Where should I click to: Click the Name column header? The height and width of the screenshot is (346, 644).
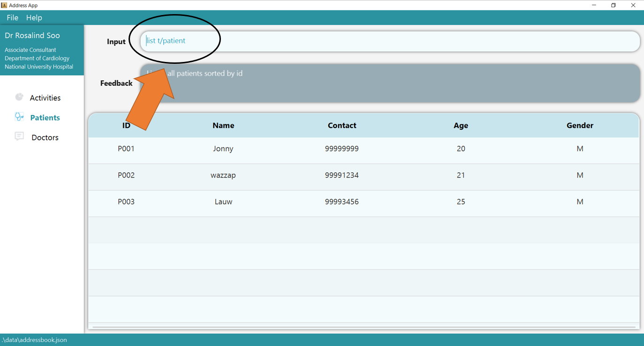click(x=223, y=125)
